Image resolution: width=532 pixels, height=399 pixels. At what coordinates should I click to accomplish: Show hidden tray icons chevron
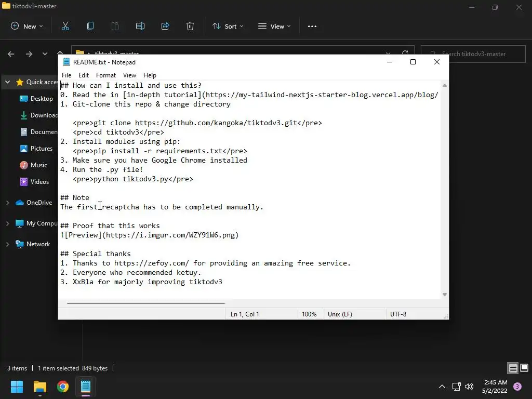[442, 387]
